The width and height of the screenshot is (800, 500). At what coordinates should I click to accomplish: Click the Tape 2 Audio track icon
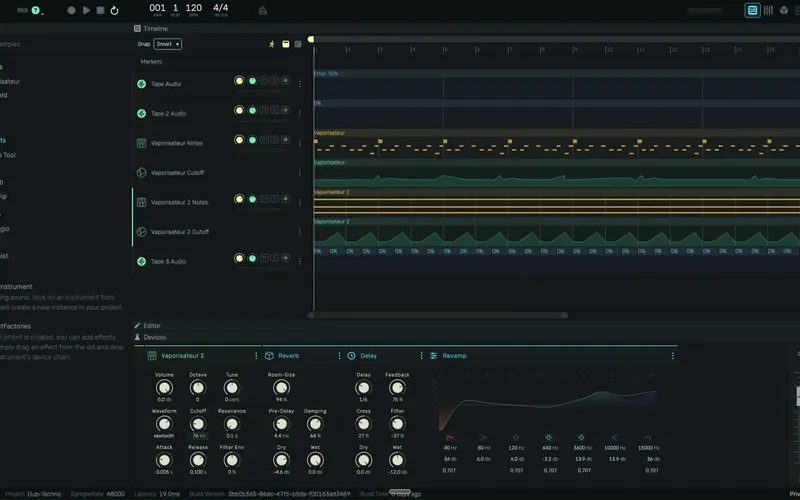141,113
